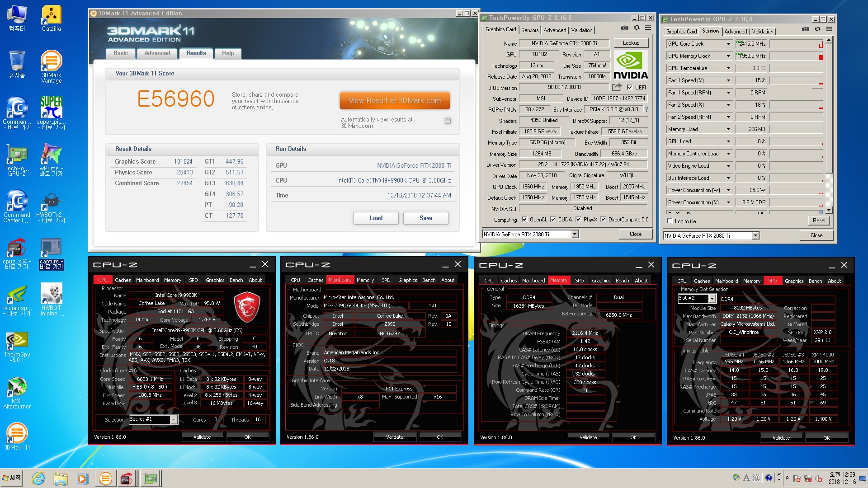The image size is (868, 488).
Task: Click the 3DMark 11 taskbar button
Action: [x=105, y=479]
